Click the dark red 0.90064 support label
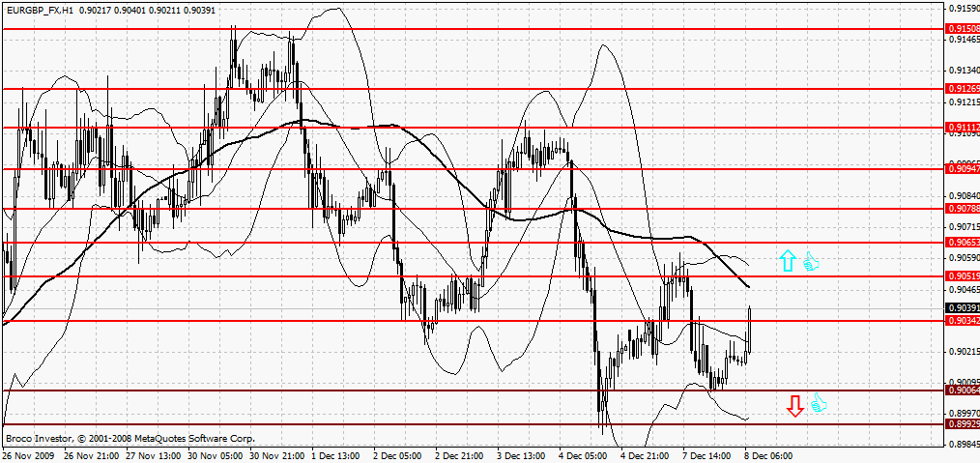Image resolution: width=980 pixels, height=463 pixels. (x=964, y=391)
